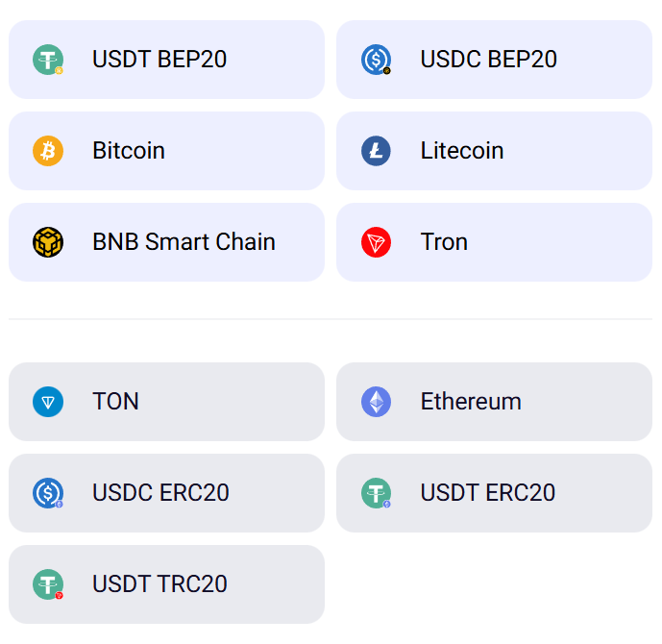Click the BNB Smart Chain cube icon
The image size is (662, 644).
click(48, 242)
